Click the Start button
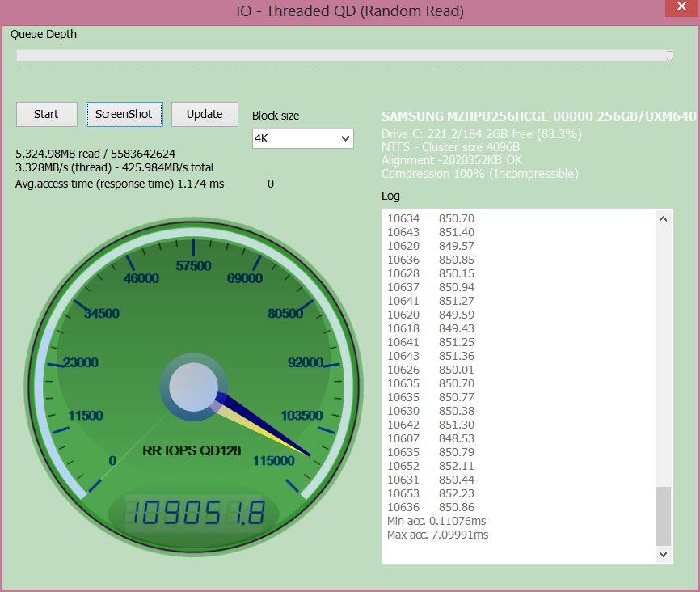Image resolution: width=700 pixels, height=592 pixels. click(x=46, y=114)
